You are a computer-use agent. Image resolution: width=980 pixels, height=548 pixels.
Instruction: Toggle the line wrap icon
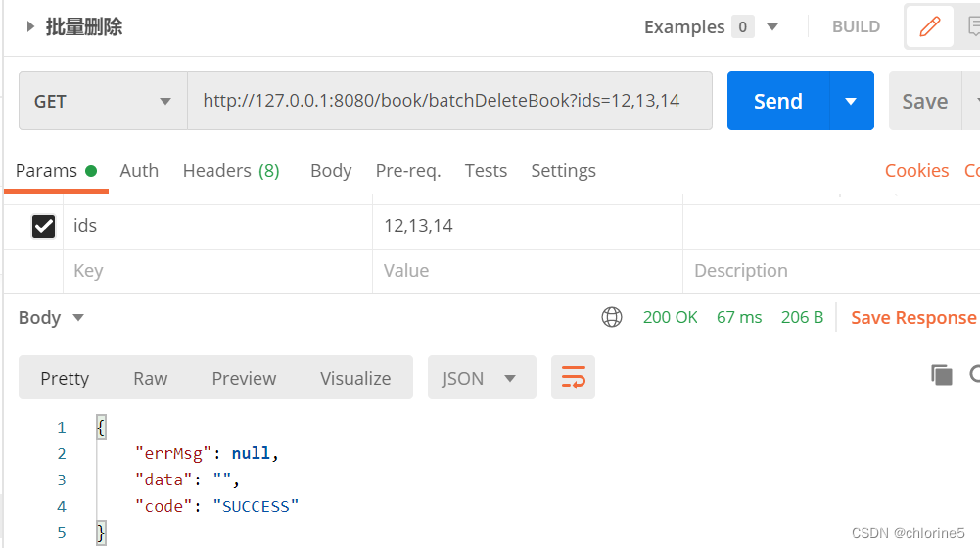573,378
